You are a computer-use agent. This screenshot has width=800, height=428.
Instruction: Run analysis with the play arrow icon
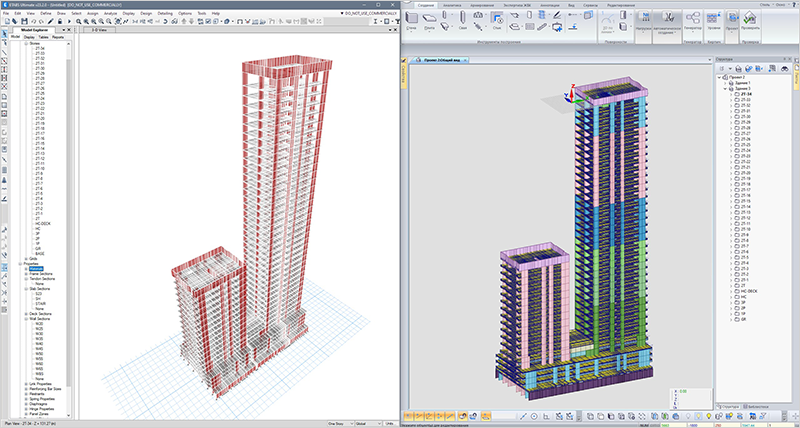(x=69, y=21)
